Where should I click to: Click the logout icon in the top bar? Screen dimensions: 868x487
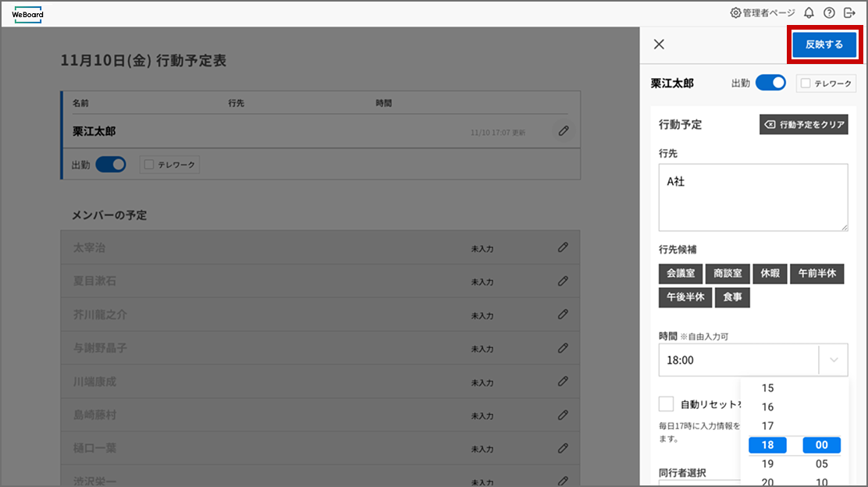[x=850, y=12]
